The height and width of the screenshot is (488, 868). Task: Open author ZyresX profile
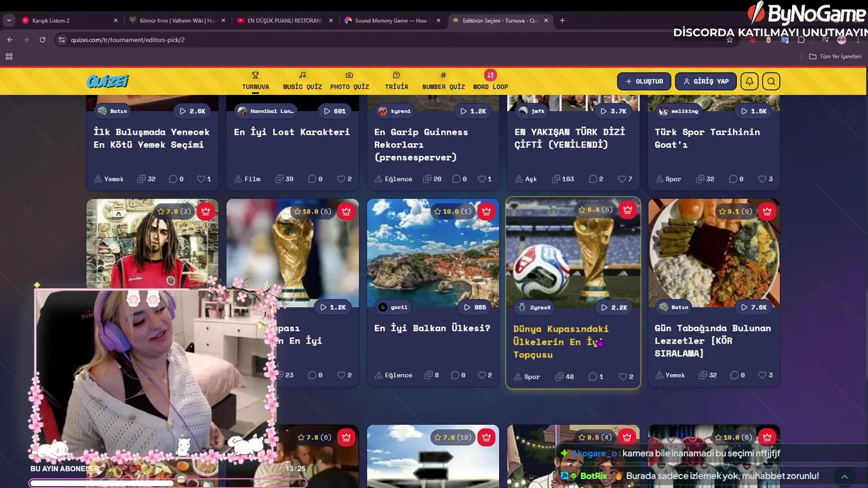534,308
